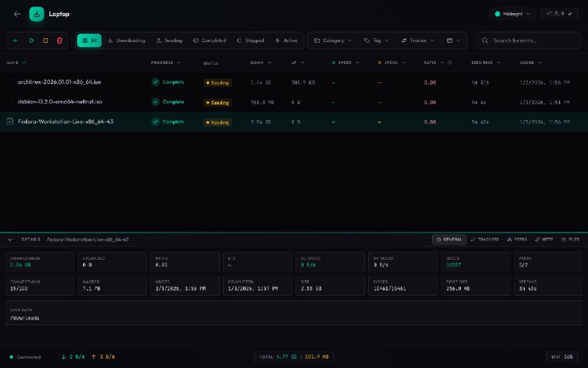Filter by Seeding torrents

coord(169,40)
